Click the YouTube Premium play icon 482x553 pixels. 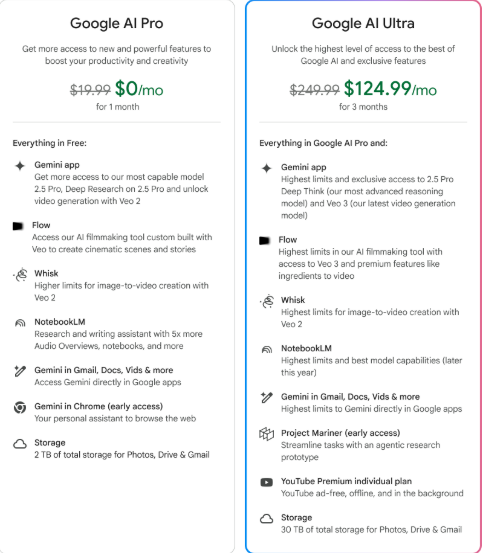[x=266, y=482]
